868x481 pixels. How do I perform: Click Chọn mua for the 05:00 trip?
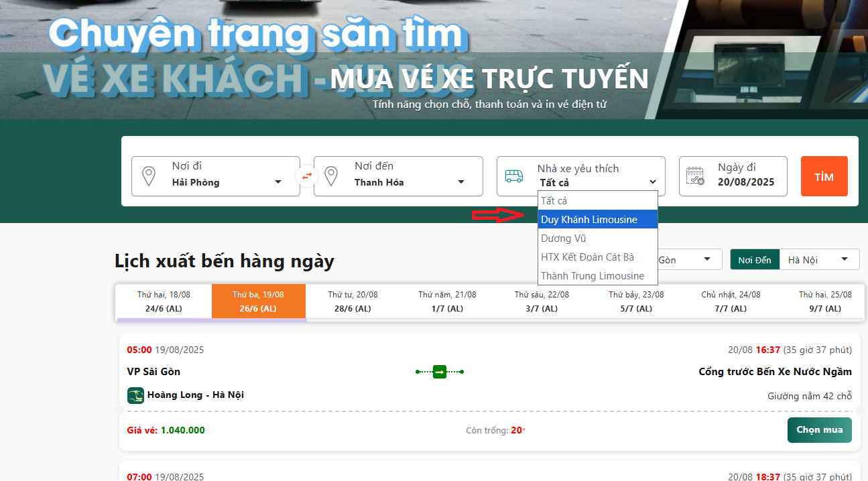820,430
